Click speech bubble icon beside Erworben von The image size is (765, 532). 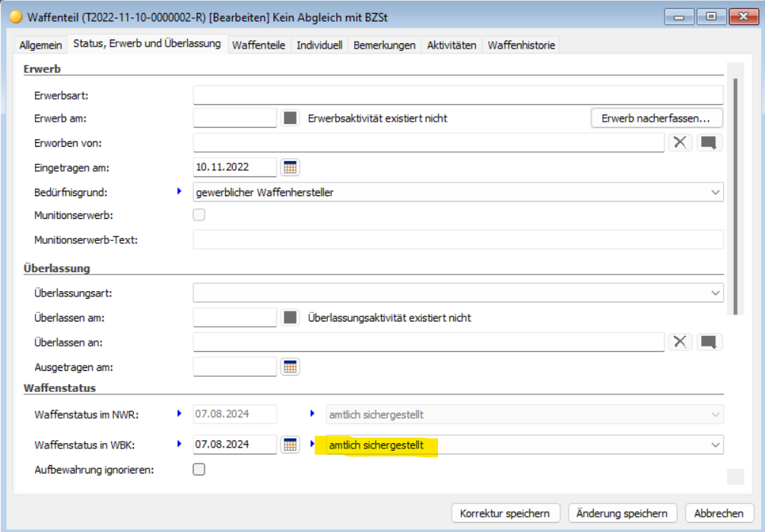tap(709, 142)
